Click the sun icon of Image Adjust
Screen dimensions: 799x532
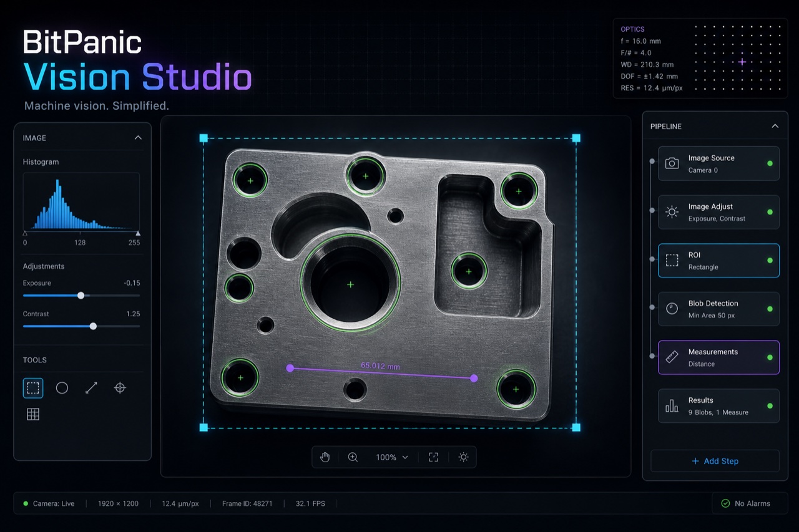pyautogui.click(x=672, y=212)
